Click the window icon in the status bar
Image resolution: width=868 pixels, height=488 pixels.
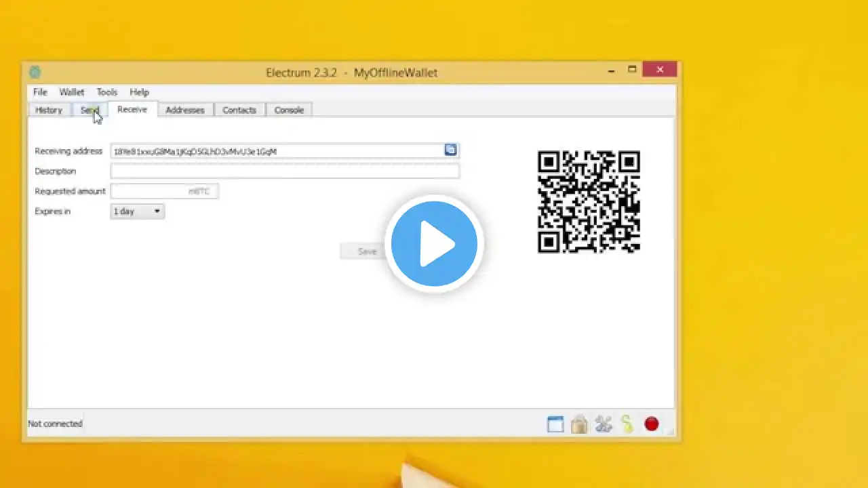[x=555, y=424]
